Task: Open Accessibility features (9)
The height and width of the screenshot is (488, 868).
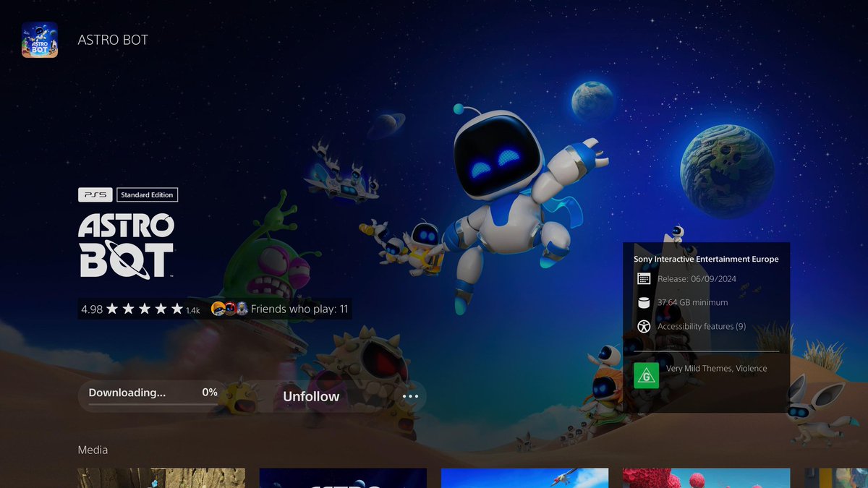Action: click(x=702, y=327)
